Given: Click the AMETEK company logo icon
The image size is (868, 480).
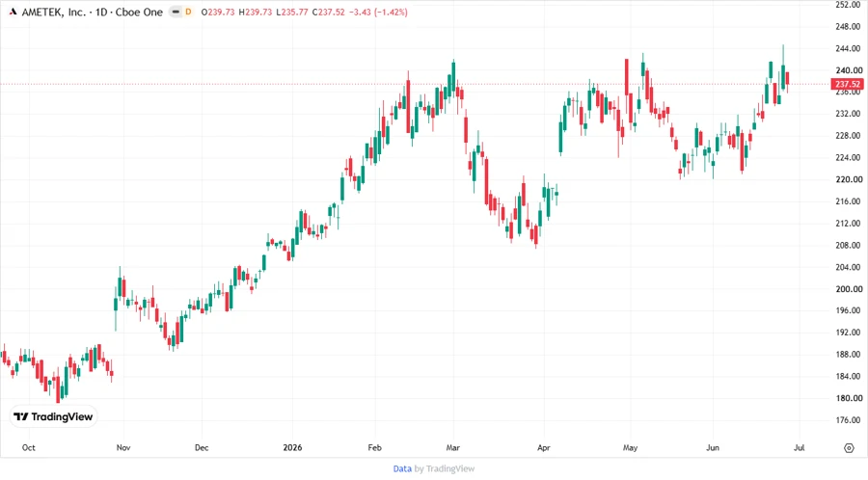Looking at the screenshot, I should 13,12.
